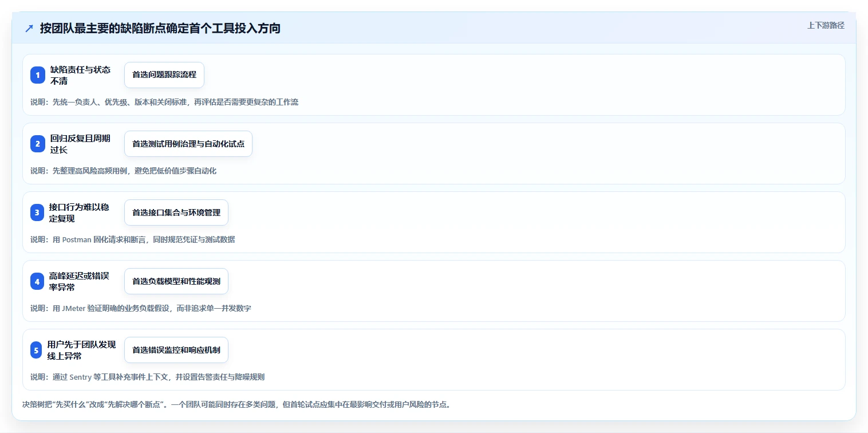Click the arrow icon beside the header title
This screenshot has width=868, height=433.
[x=29, y=29]
